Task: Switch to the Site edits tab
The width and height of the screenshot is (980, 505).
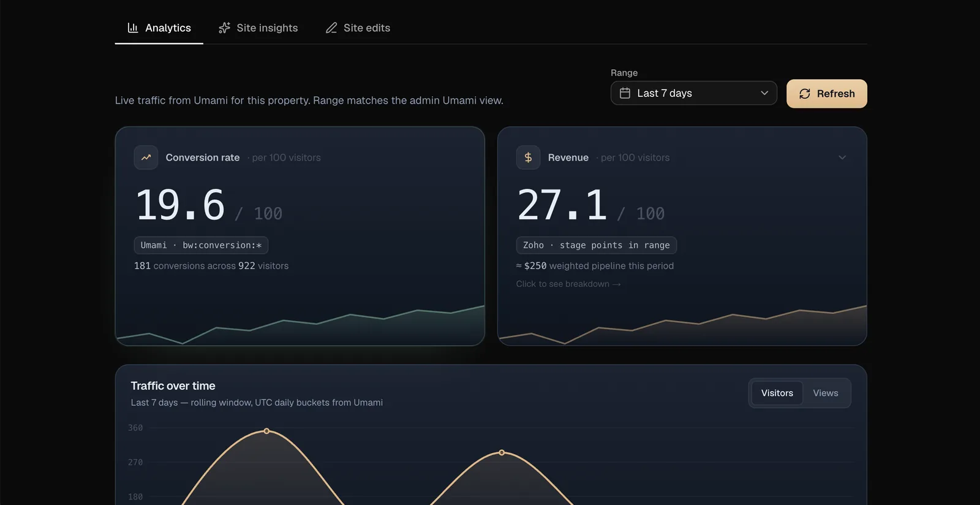Action: 358,28
